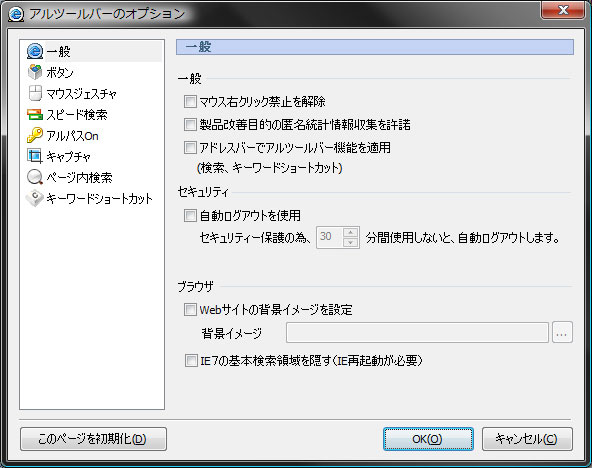Check IE7の基本検索領域を隠す option
Screen dimensions: 592x468
click(x=191, y=360)
